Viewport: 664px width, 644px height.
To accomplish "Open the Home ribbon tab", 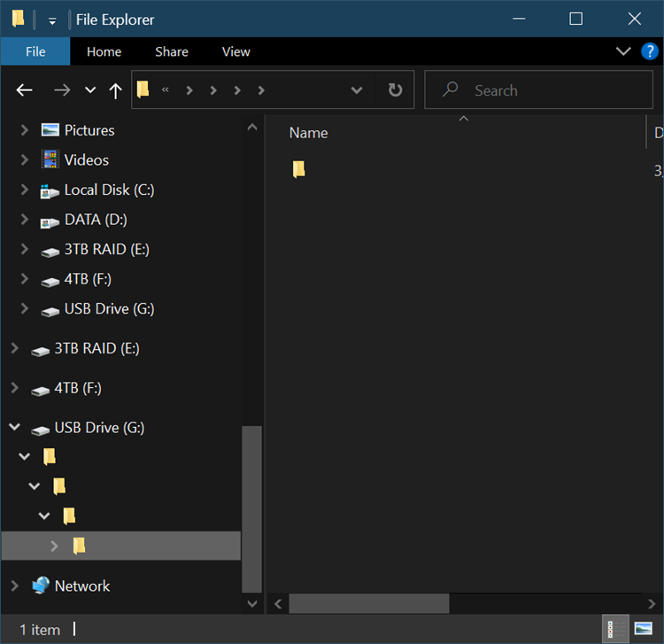I will [x=104, y=51].
